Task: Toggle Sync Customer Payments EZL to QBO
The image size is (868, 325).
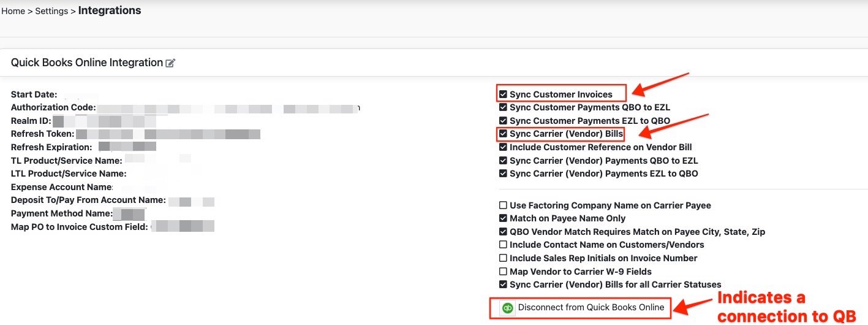Action: coord(503,121)
